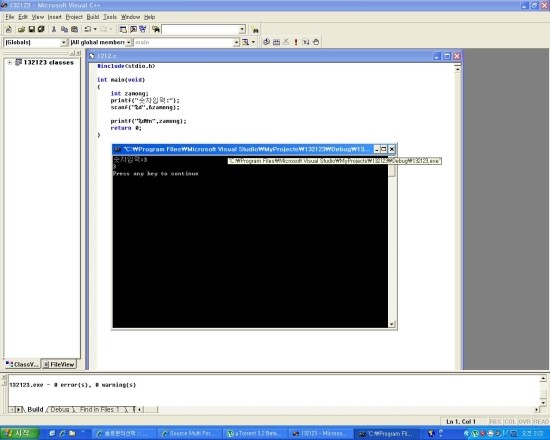The width and height of the screenshot is (550, 440).
Task: Click the Undo toolbar icon
Action: [88, 29]
